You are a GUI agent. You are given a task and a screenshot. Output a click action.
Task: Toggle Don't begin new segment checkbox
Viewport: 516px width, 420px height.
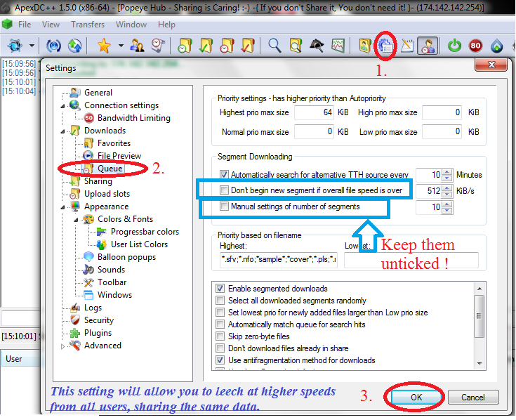click(224, 190)
